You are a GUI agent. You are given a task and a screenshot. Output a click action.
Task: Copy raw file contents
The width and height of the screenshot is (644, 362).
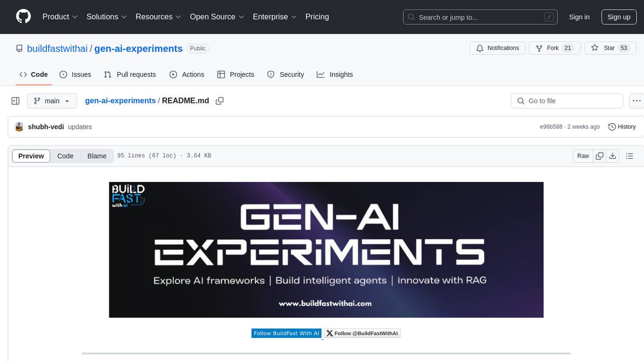tap(599, 156)
